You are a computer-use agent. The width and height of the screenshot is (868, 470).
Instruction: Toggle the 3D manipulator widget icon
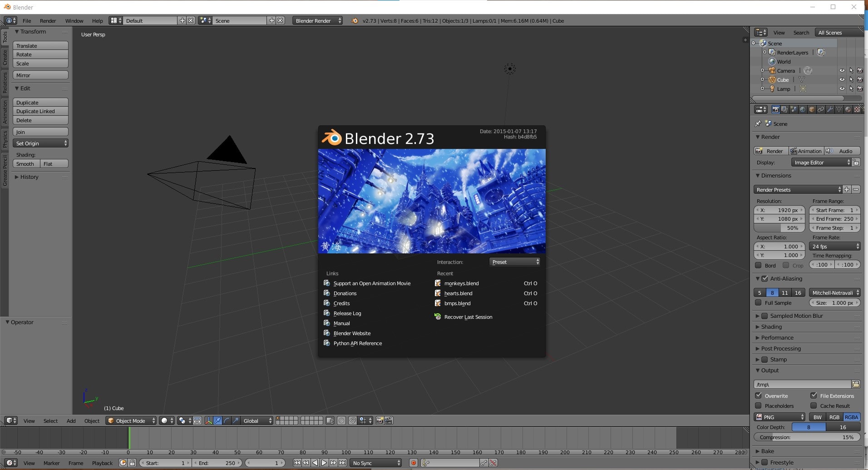209,421
